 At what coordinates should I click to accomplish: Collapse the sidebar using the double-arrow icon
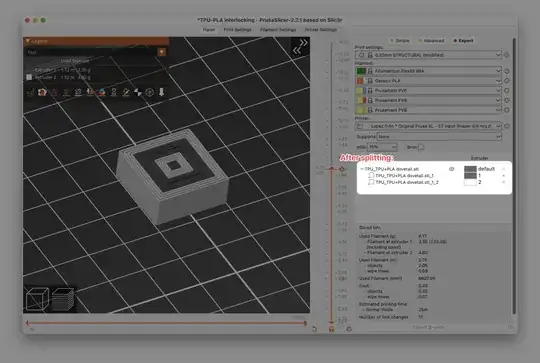[x=300, y=46]
